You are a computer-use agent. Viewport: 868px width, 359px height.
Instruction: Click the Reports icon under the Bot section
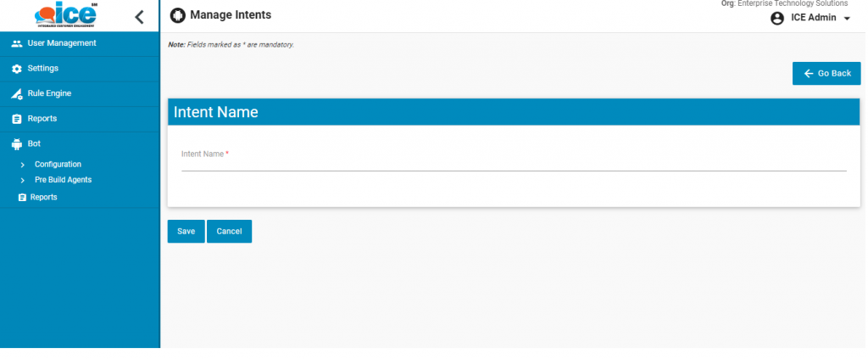tap(22, 198)
